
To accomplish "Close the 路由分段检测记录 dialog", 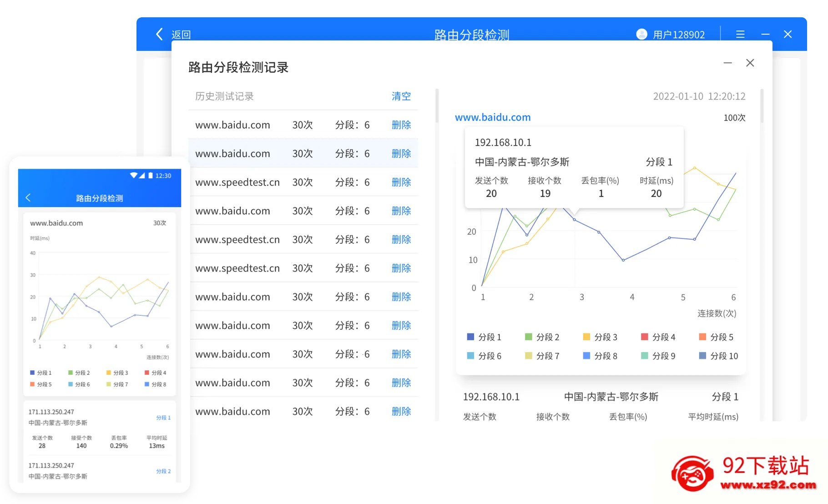I will click(x=750, y=63).
